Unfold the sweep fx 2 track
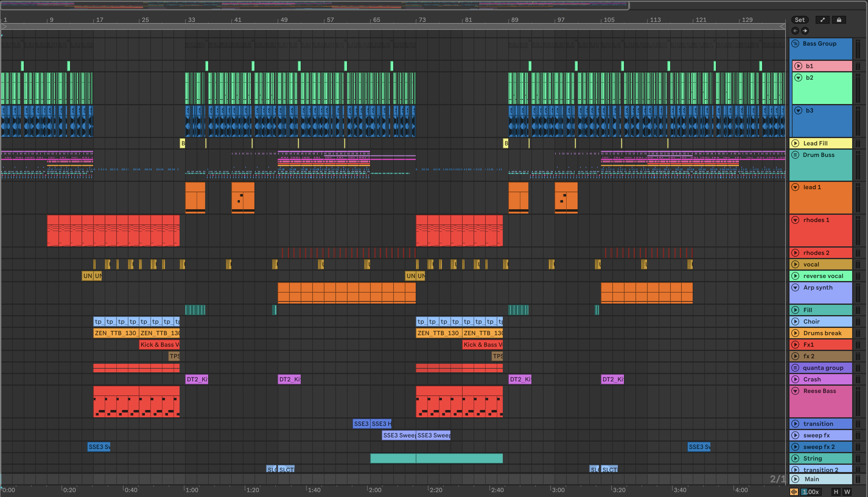The image size is (868, 497). click(795, 447)
